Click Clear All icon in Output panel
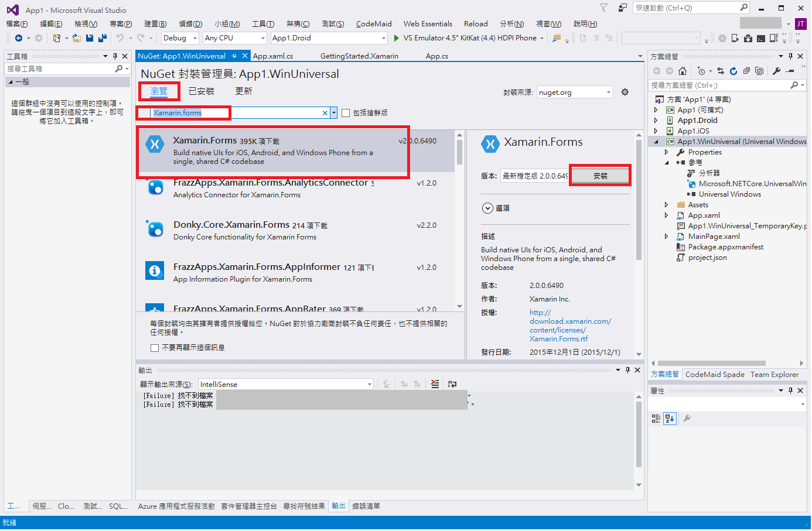 (435, 384)
